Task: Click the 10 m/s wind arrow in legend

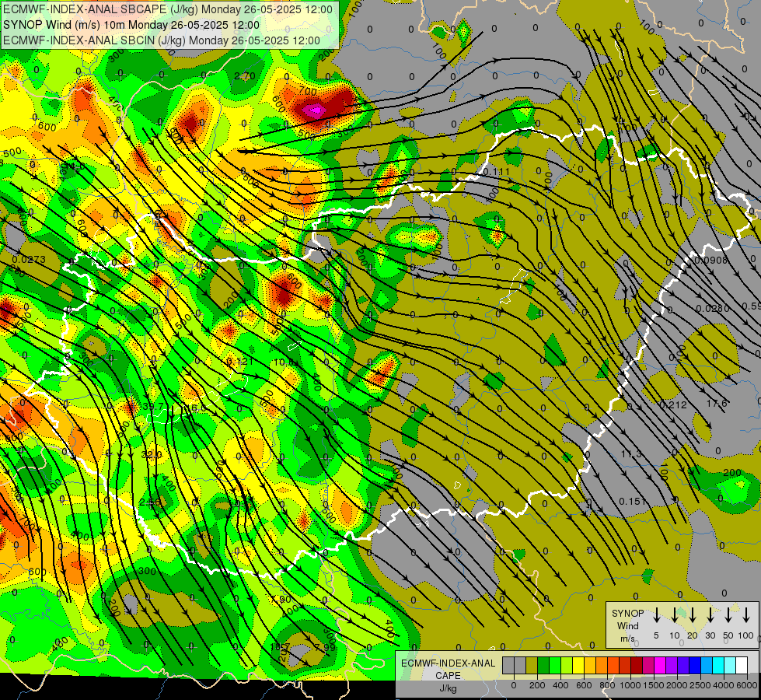Action: 674,614
